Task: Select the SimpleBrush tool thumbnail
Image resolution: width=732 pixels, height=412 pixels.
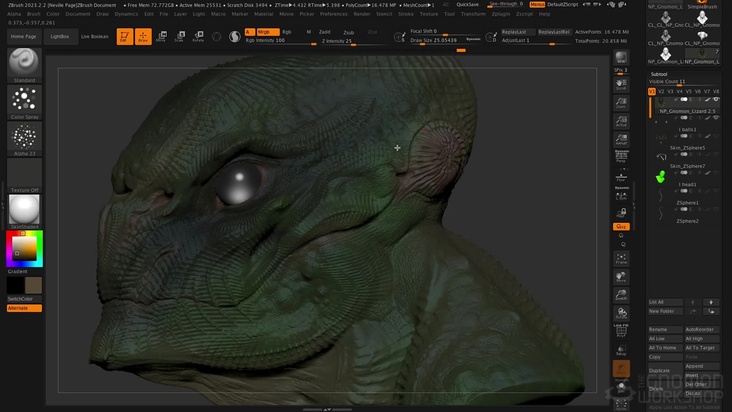Action: [702, 5]
